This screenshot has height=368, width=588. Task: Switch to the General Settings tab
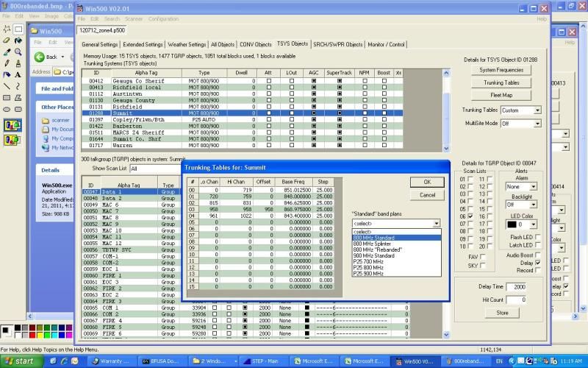(99, 44)
